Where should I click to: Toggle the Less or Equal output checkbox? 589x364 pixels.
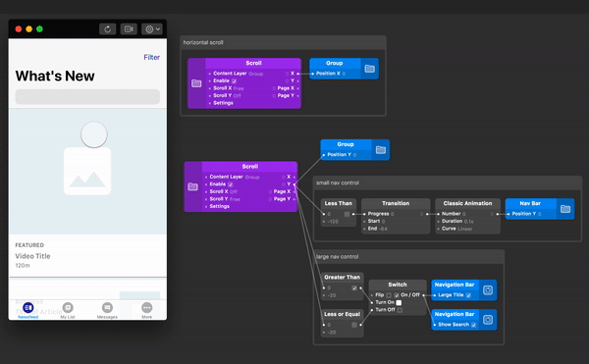click(x=354, y=325)
